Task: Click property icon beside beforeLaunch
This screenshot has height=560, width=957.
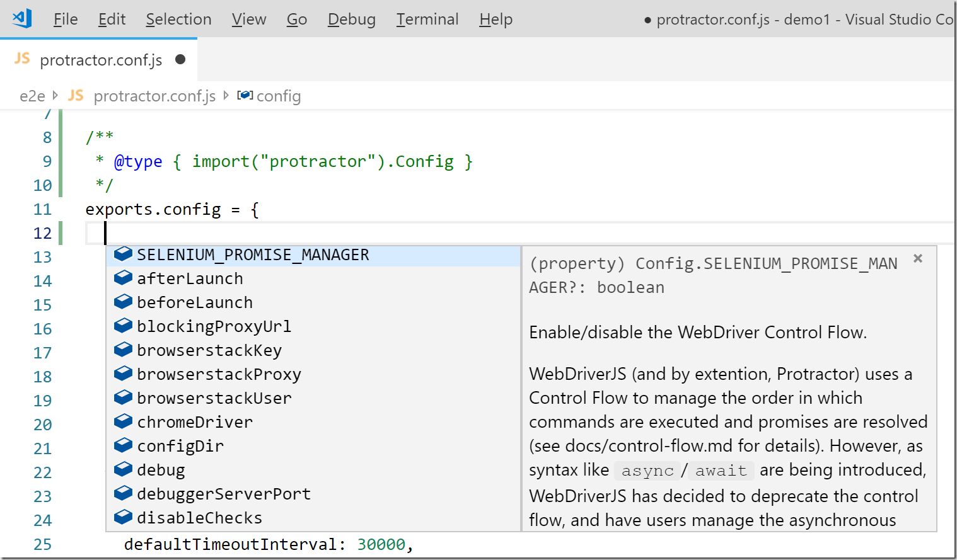Action: 123,302
